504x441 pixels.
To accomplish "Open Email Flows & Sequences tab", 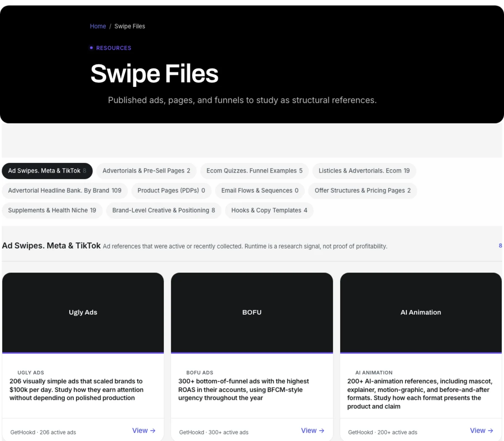I will tap(260, 190).
